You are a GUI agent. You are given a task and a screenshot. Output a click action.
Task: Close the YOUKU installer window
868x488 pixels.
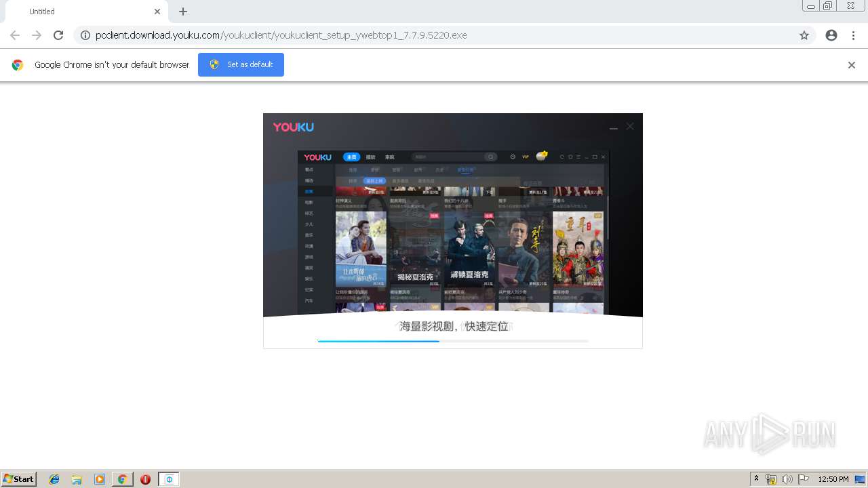tap(630, 127)
